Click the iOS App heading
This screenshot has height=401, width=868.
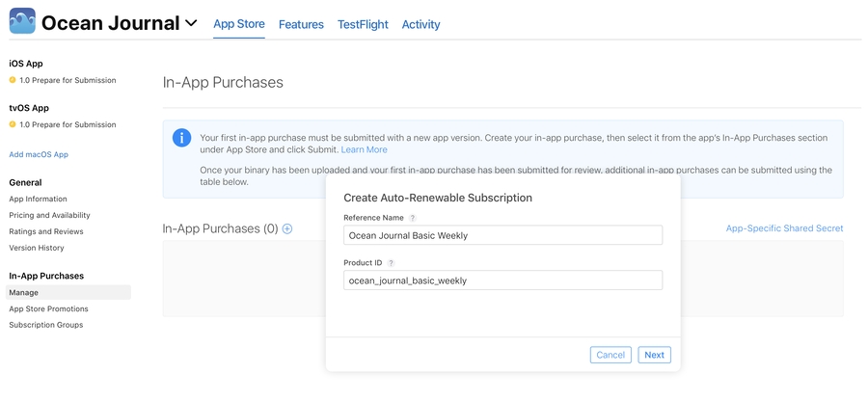(26, 64)
